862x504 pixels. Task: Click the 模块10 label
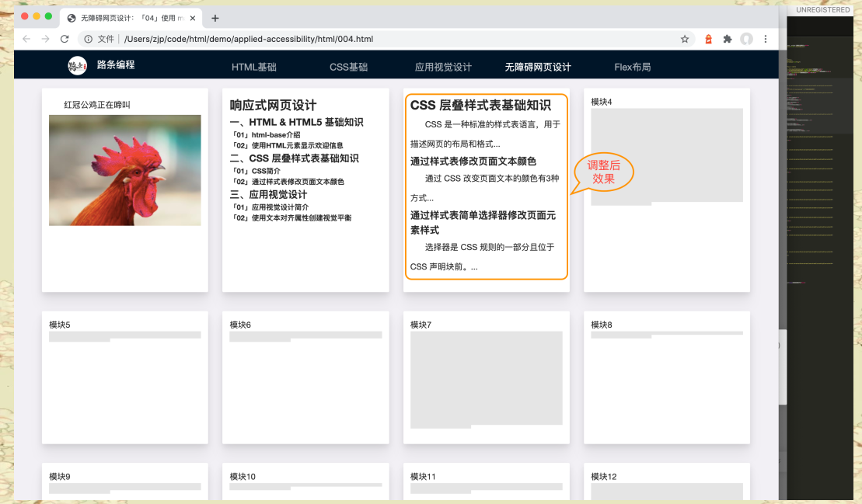[243, 477]
